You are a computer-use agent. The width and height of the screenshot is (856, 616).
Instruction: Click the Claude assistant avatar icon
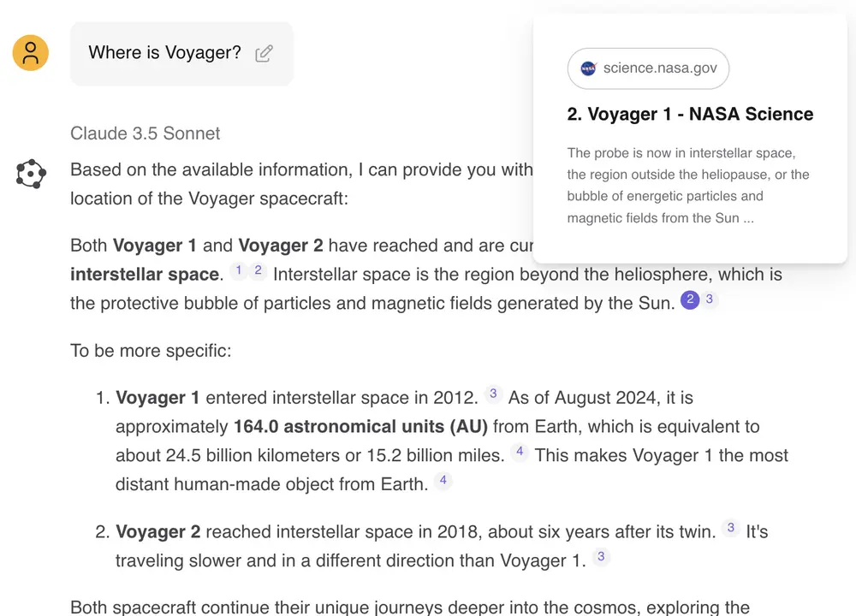point(31,174)
